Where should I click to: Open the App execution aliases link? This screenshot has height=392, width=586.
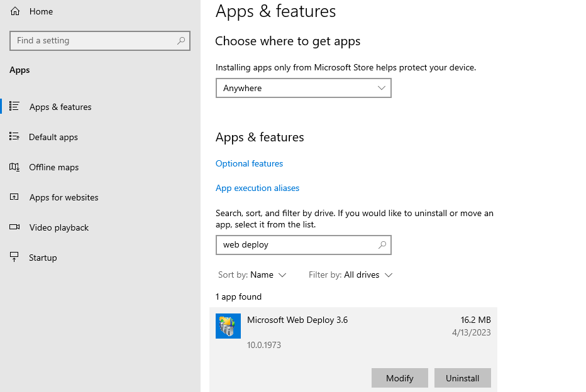point(258,188)
